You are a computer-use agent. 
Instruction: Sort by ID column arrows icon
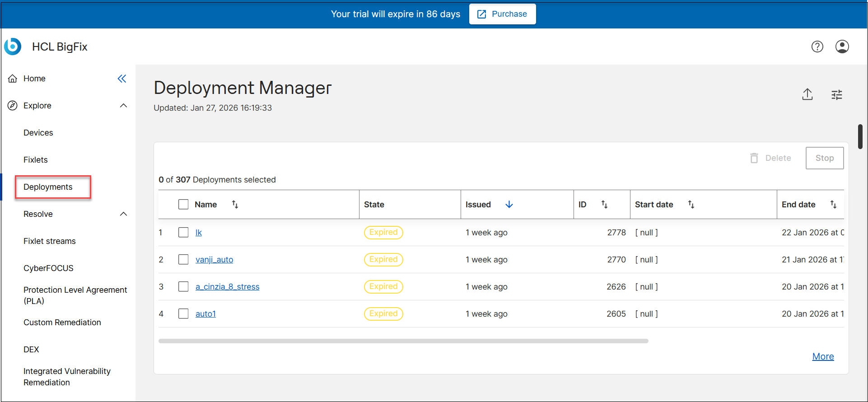point(604,205)
